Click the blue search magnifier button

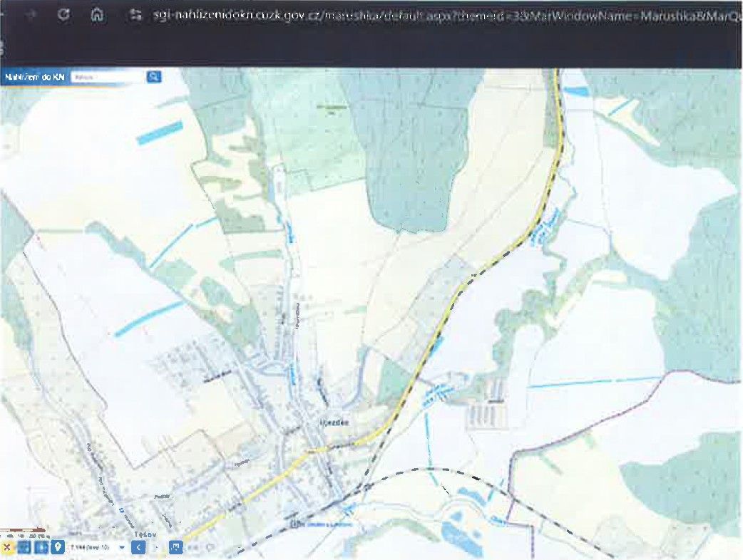point(153,77)
